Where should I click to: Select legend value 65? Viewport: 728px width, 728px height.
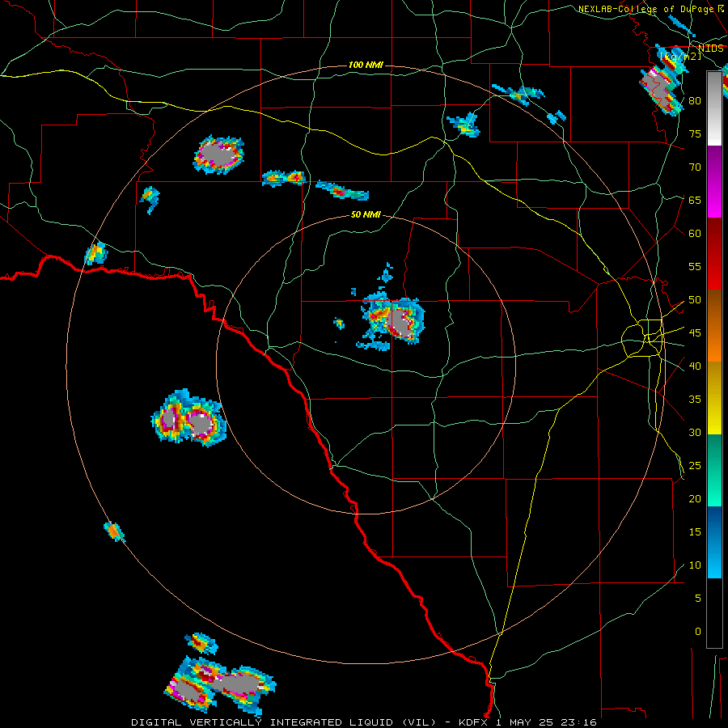point(695,200)
